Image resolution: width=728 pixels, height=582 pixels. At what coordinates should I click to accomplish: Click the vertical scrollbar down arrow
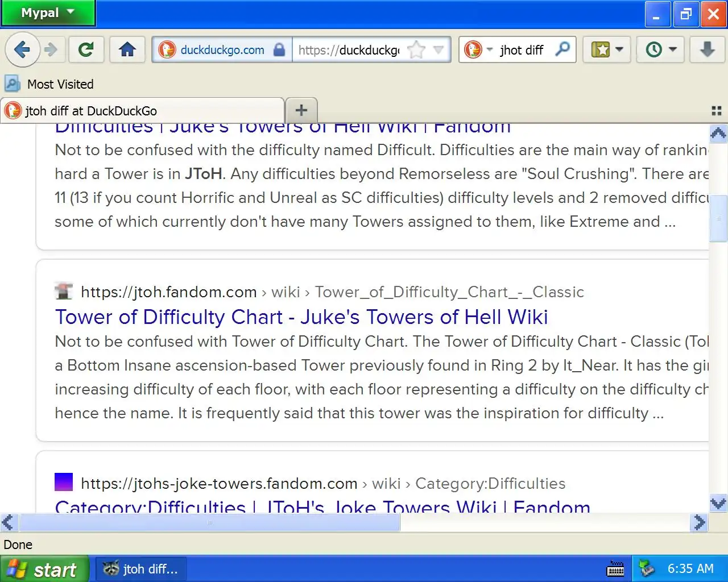718,503
